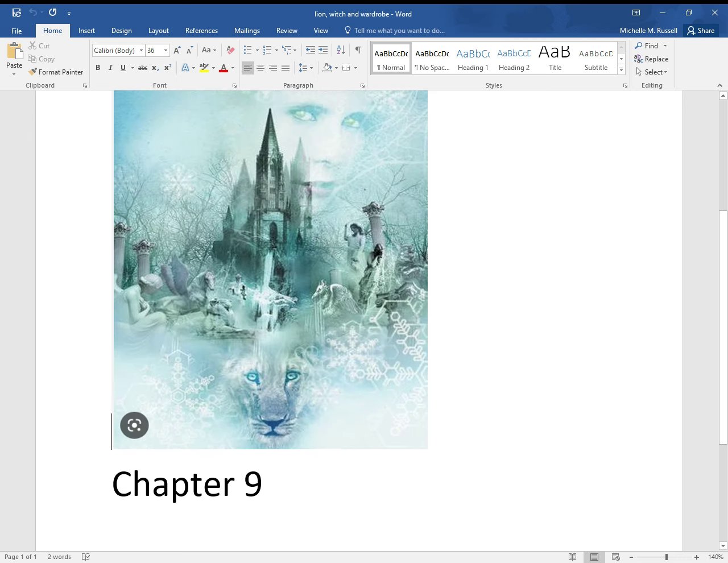
Task: Open the Change Case dropdown
Action: 209,51
